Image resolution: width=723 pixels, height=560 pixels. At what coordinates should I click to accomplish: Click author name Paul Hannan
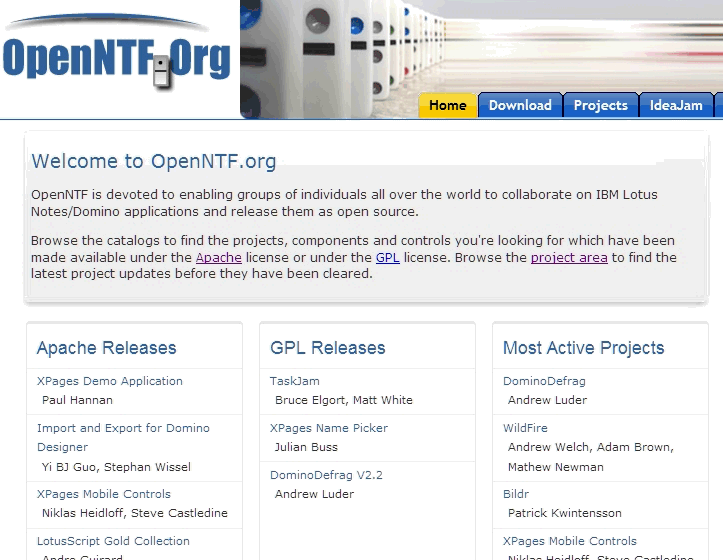[77, 400]
